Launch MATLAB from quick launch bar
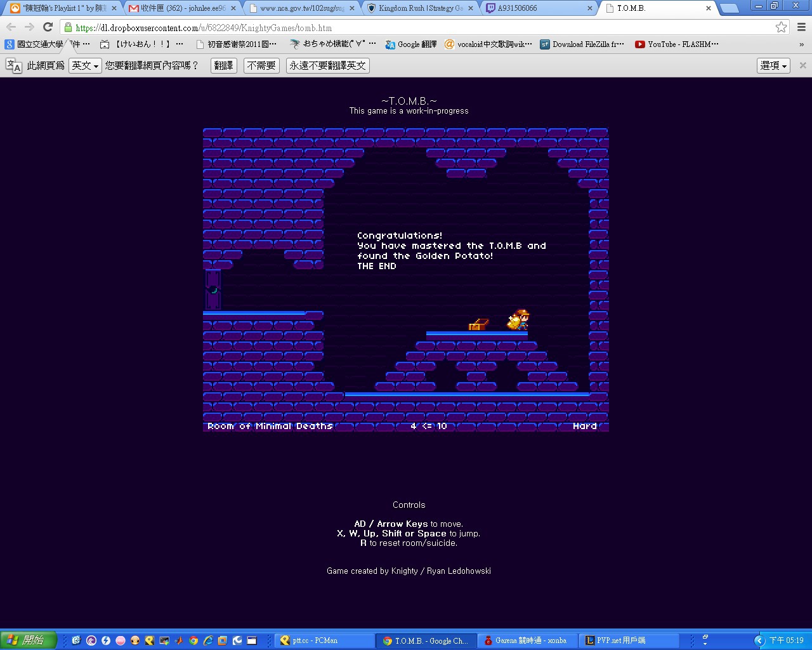This screenshot has height=650, width=812. 179,640
